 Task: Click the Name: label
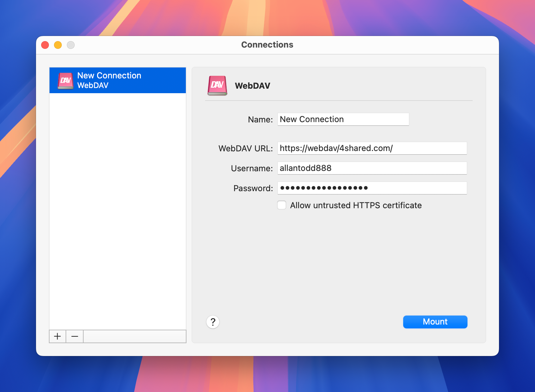point(260,120)
